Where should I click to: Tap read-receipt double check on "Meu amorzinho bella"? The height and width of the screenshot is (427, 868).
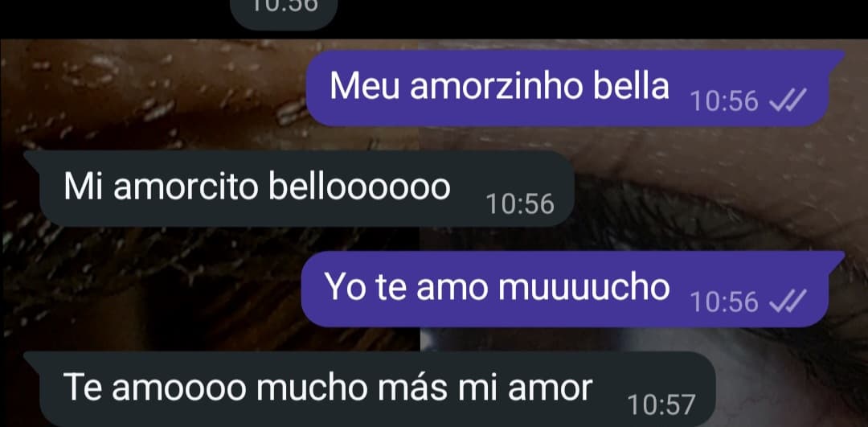[x=788, y=101]
